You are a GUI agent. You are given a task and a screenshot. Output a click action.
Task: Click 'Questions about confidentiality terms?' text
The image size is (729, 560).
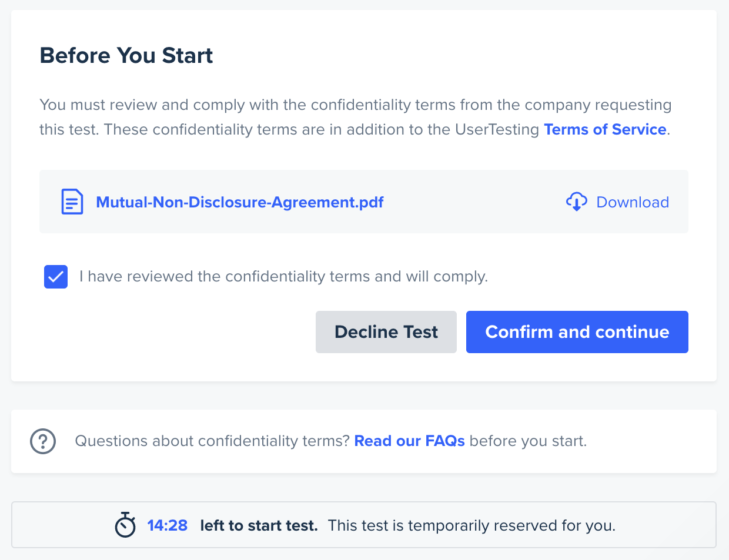pos(212,441)
